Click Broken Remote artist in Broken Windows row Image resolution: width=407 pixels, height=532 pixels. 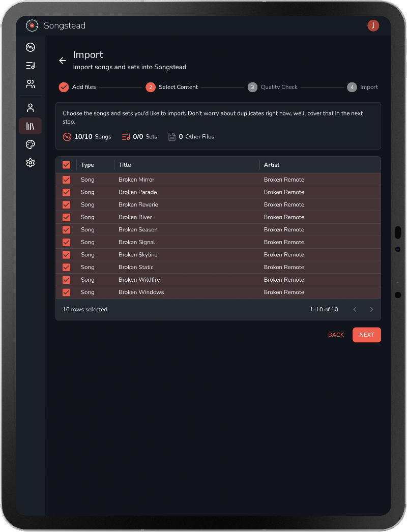click(284, 292)
